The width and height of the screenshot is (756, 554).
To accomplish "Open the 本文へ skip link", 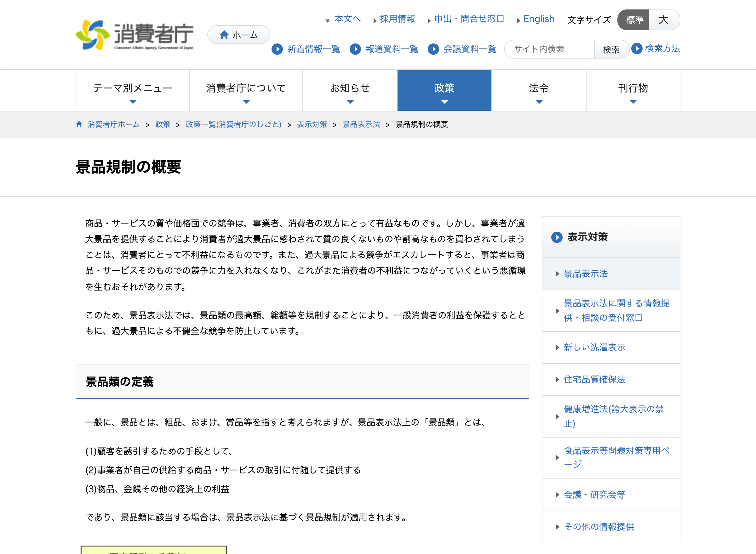I will coord(348,19).
